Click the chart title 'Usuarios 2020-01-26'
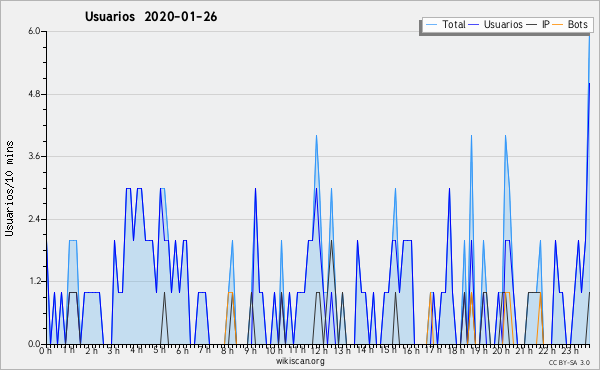This screenshot has height=370, width=600. pyautogui.click(x=151, y=17)
